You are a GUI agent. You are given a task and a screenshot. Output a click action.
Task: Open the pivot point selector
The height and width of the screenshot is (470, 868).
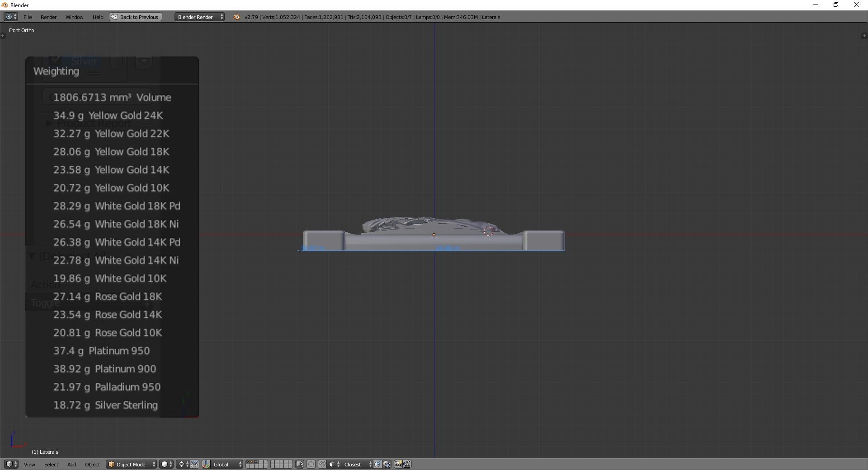(183, 464)
